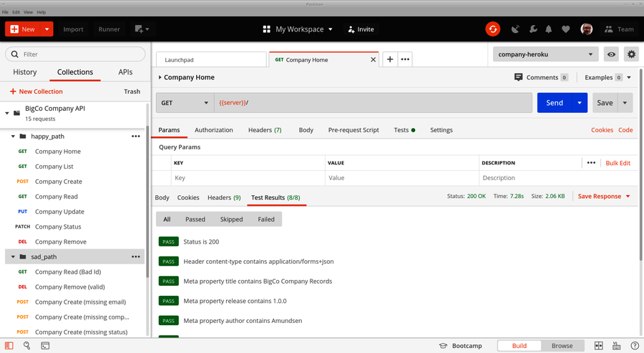Open keyboard shortcuts icon in status bar
Image resolution: width=644 pixels, height=353 pixels.
click(x=617, y=346)
